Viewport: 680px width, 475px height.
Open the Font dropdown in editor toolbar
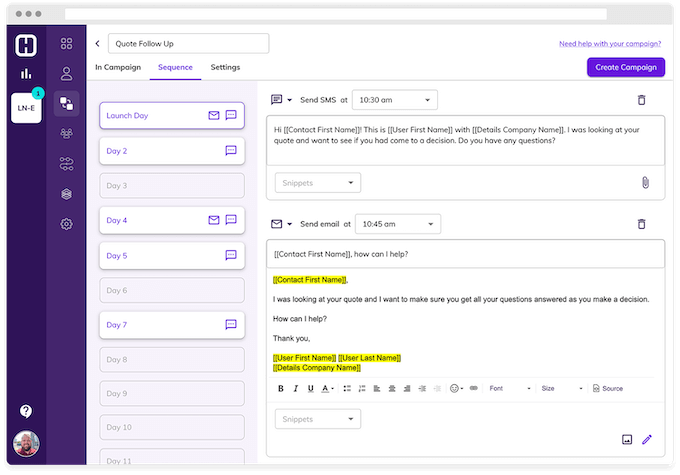[507, 388]
